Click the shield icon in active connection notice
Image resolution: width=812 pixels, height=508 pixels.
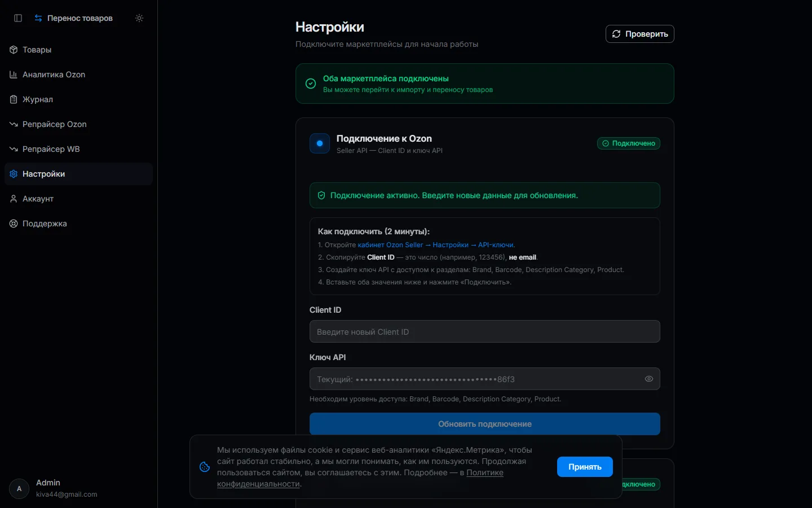[321, 195]
